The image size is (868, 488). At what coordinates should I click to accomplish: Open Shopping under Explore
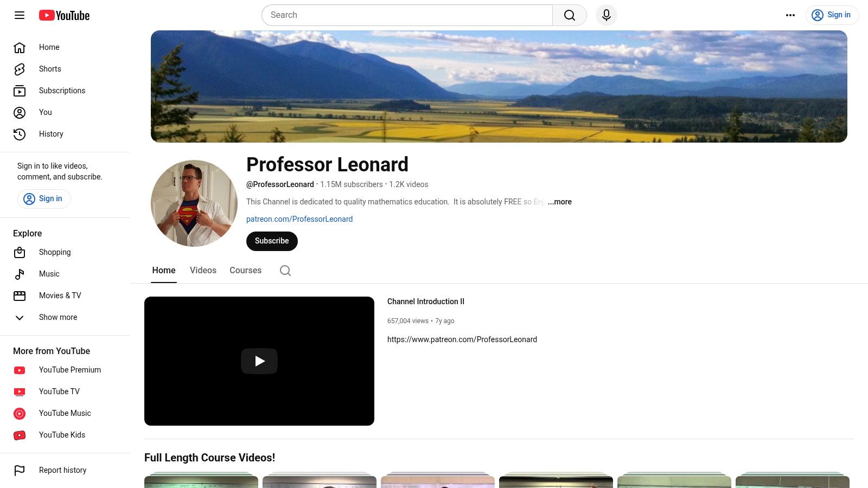(65, 253)
